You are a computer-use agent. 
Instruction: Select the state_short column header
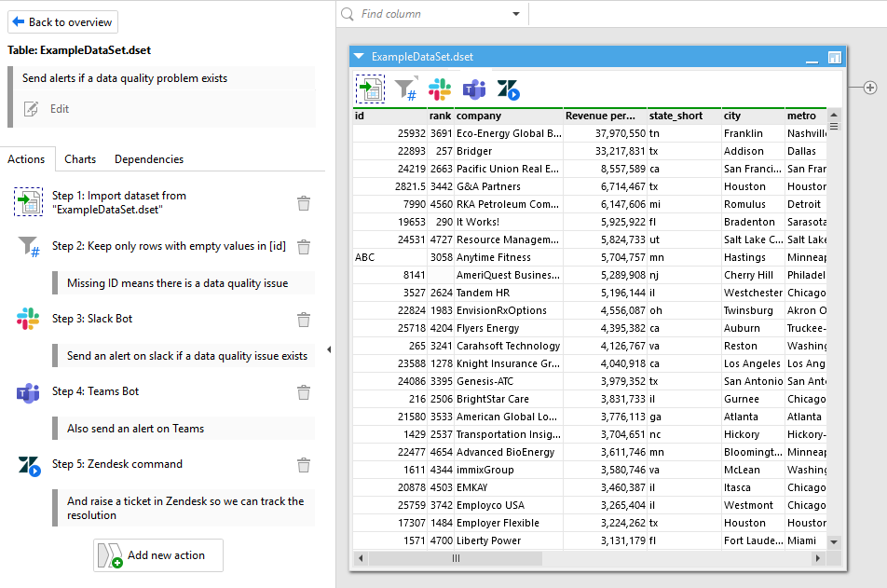click(685, 116)
